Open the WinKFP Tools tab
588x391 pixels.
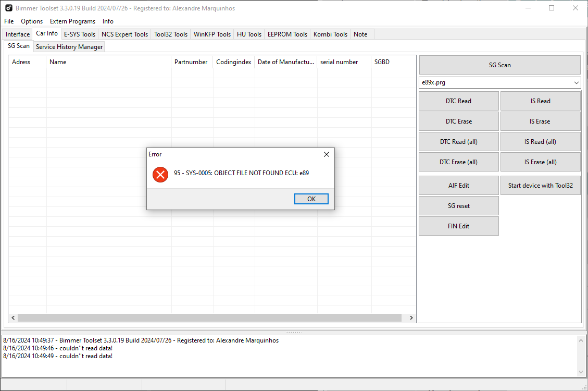coord(212,34)
